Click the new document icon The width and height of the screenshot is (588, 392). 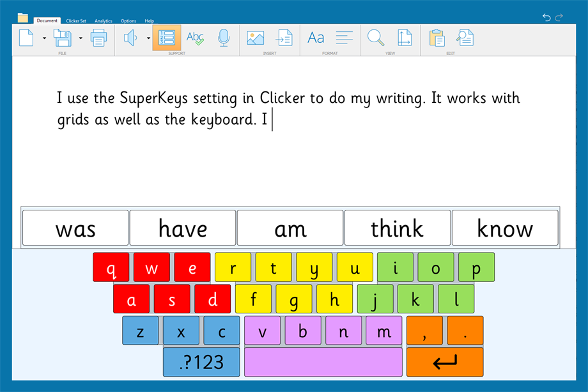[x=26, y=38]
